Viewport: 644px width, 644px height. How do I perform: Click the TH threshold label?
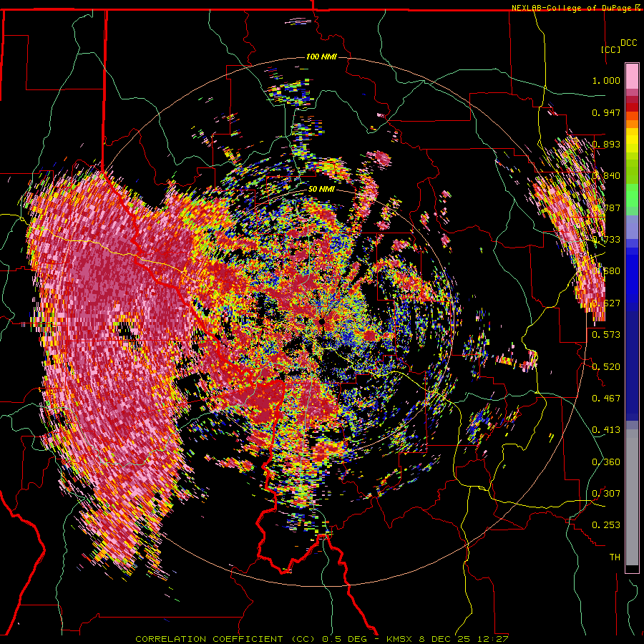(615, 557)
